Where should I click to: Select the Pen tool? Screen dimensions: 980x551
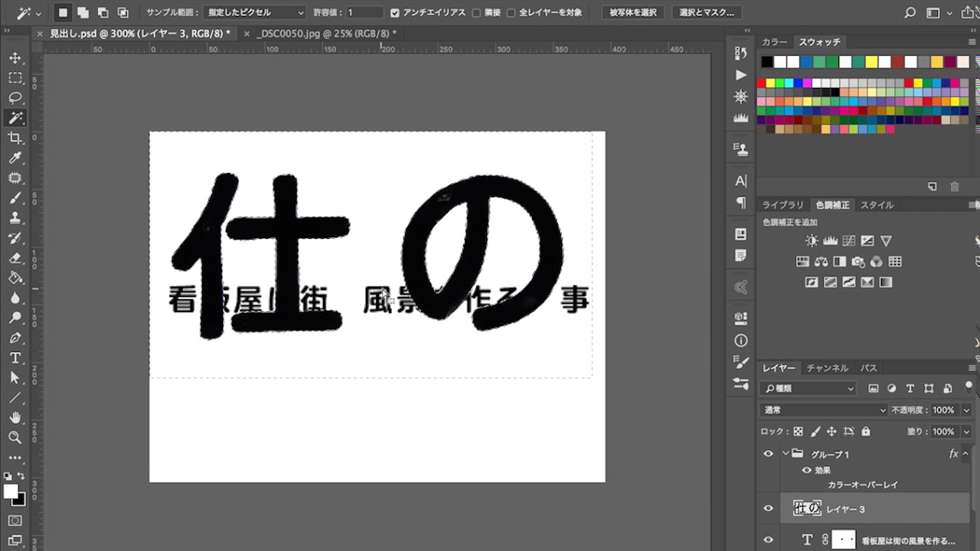tap(15, 337)
